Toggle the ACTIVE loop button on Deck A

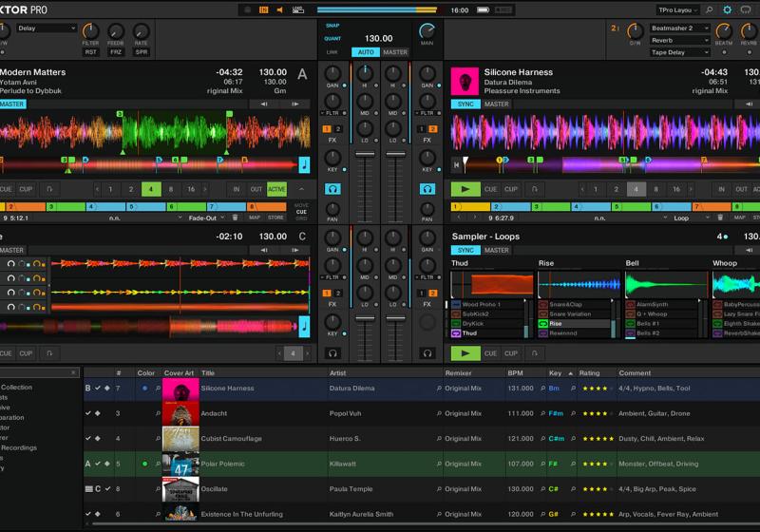pos(276,189)
